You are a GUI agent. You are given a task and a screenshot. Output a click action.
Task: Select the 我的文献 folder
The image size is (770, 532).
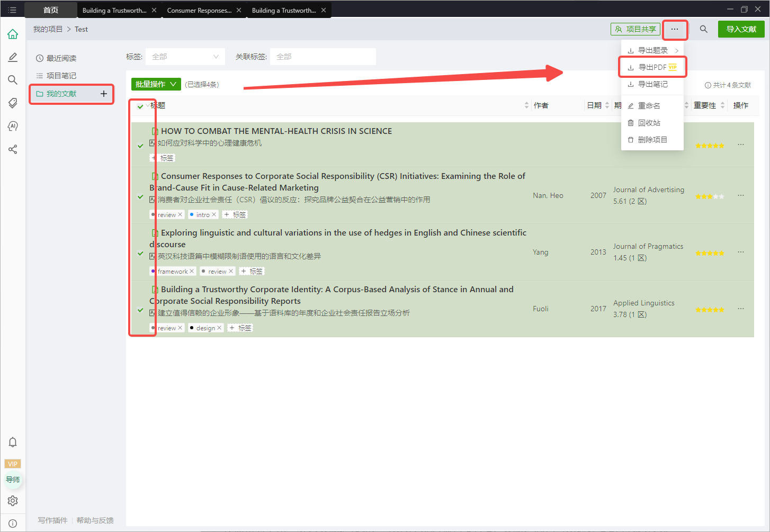(61, 94)
